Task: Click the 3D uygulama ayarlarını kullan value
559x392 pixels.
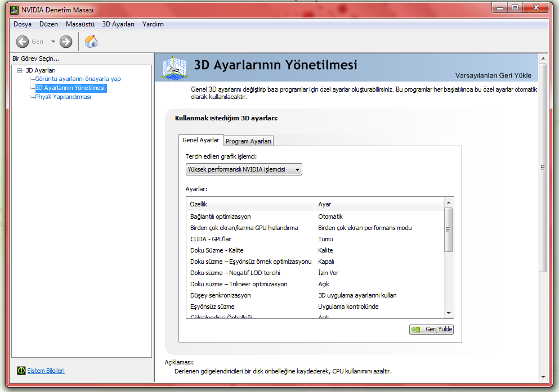Action: click(357, 295)
